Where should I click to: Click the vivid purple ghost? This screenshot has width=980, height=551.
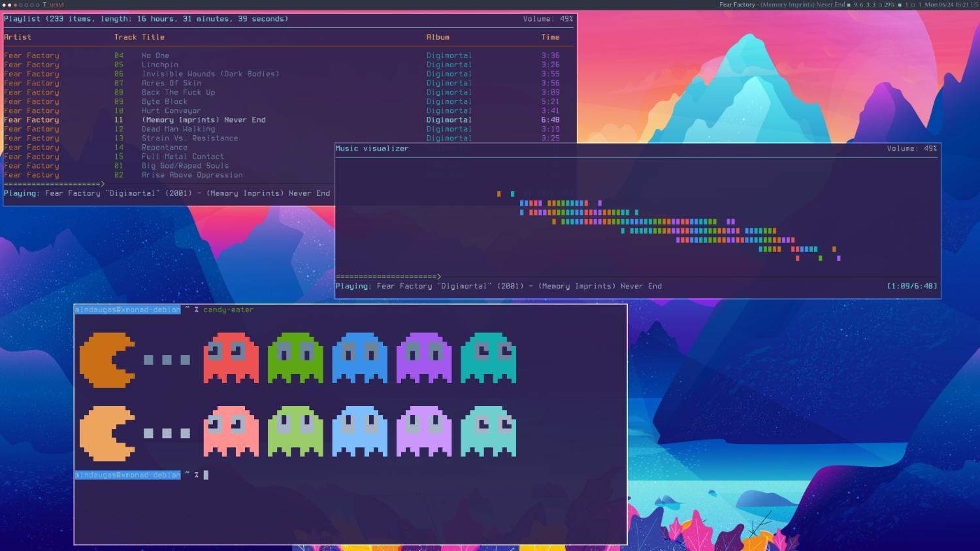coord(424,358)
